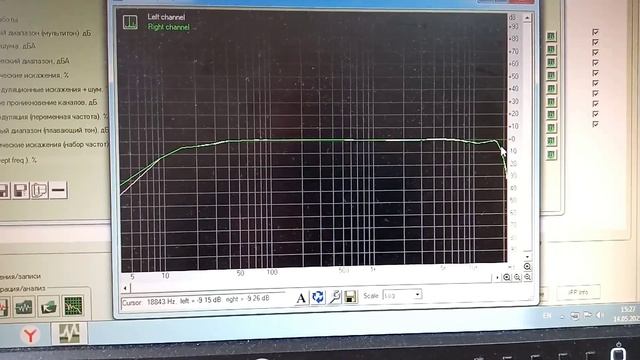Image resolution: width=640 pixels, height=360 pixels.
Task: Click the horizontal scrollbar left arrow
Action: pos(125,288)
